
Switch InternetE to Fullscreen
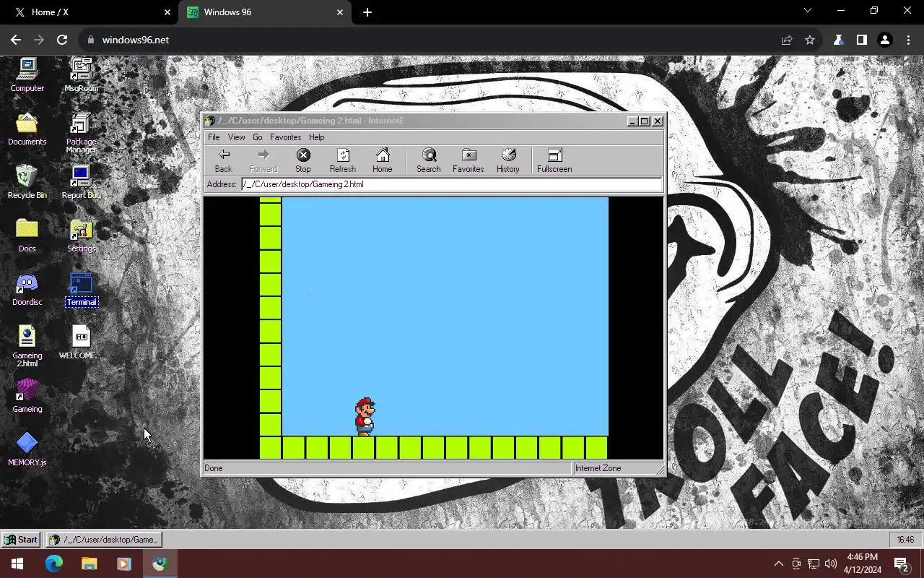[554, 160]
